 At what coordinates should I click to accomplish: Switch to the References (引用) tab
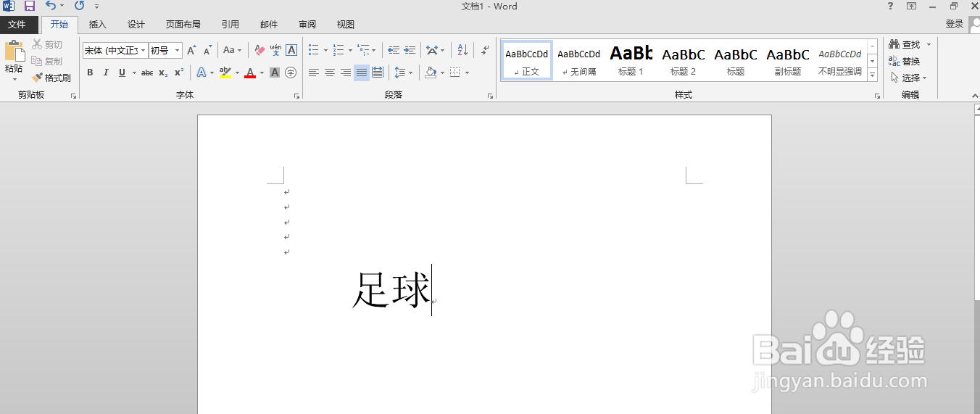[231, 25]
